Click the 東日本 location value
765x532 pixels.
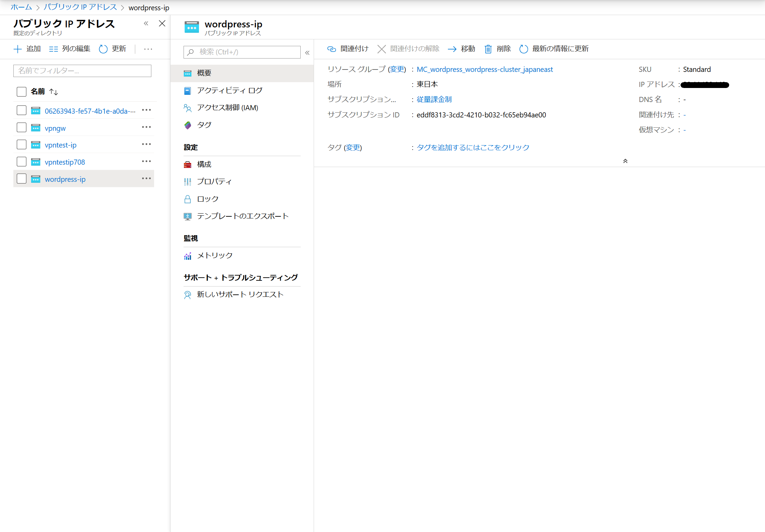[x=427, y=84]
